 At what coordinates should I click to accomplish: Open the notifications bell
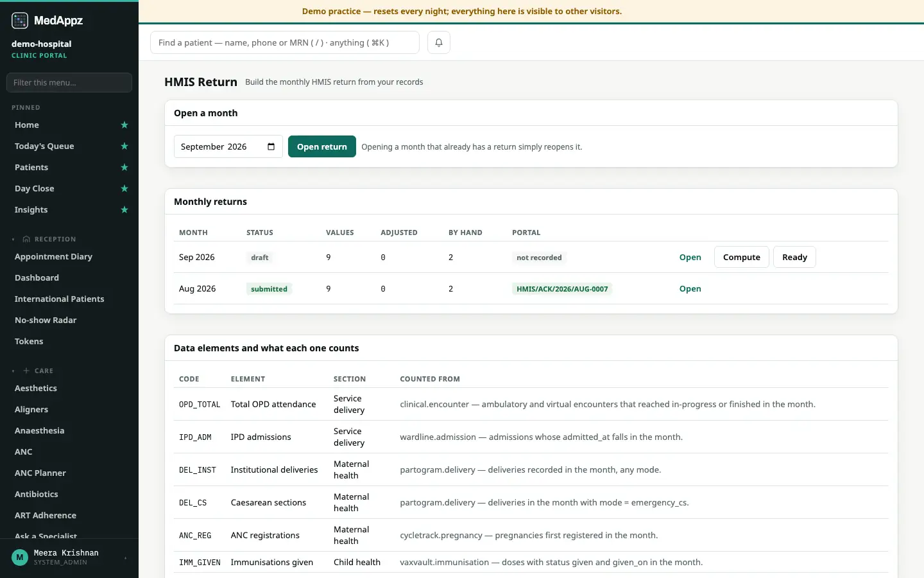[439, 42]
